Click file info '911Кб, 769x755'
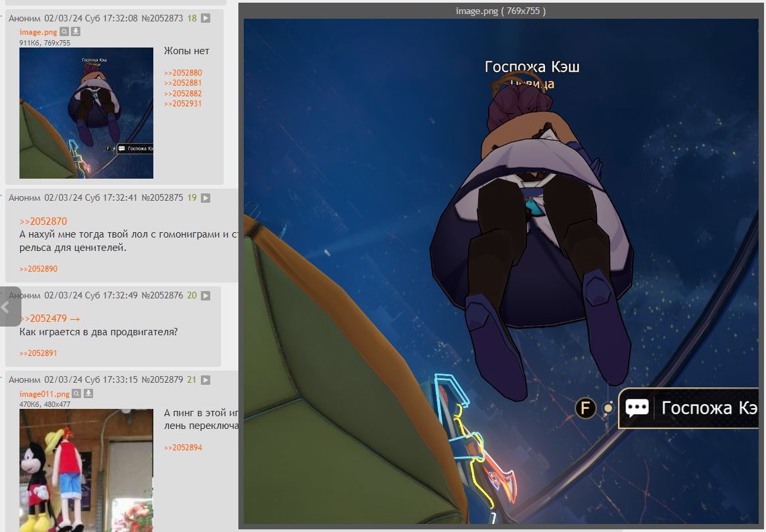The image size is (766, 532). tap(45, 43)
